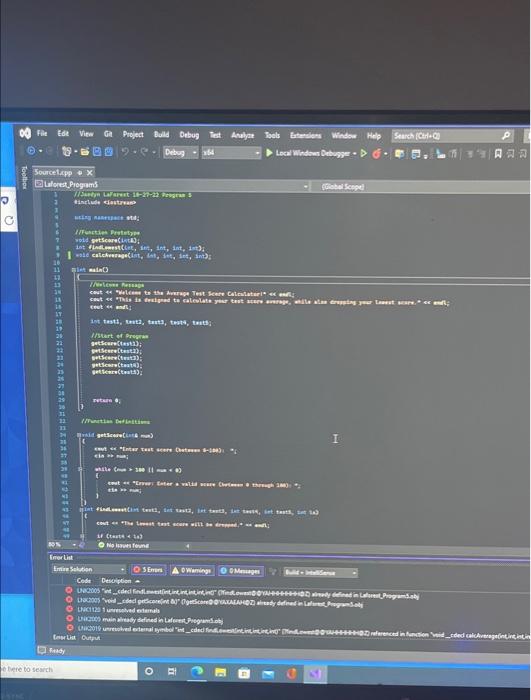The height and width of the screenshot is (700, 531).
Task: Select the Error List bottom tab
Action: click(x=64, y=638)
